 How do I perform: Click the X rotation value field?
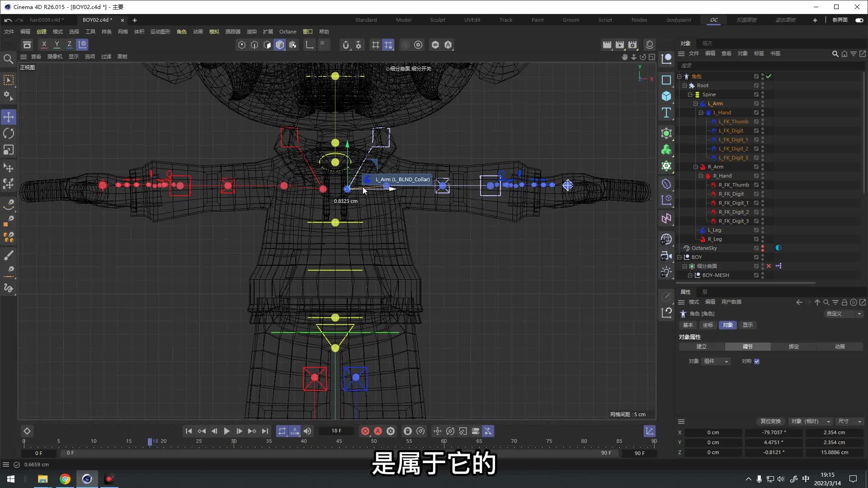tap(774, 433)
